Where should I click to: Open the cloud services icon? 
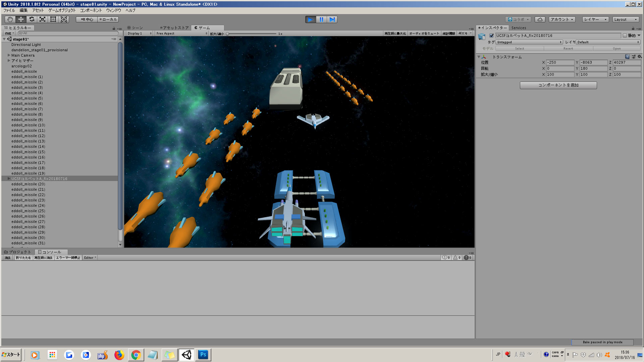[x=540, y=19]
